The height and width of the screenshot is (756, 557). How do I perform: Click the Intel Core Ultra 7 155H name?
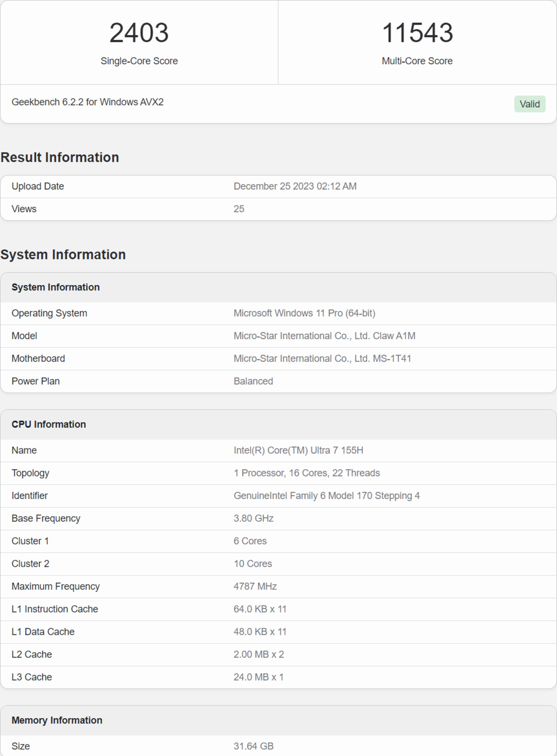(298, 450)
